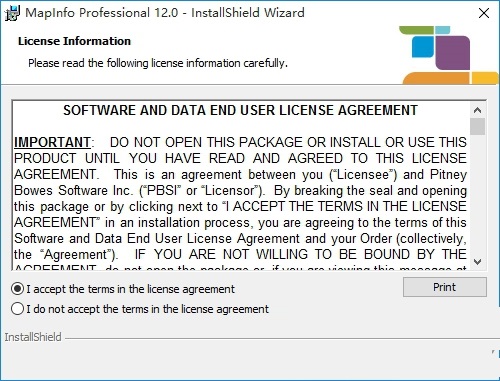The width and height of the screenshot is (500, 381).
Task: Click the blue square in the logo
Action: tap(423, 47)
